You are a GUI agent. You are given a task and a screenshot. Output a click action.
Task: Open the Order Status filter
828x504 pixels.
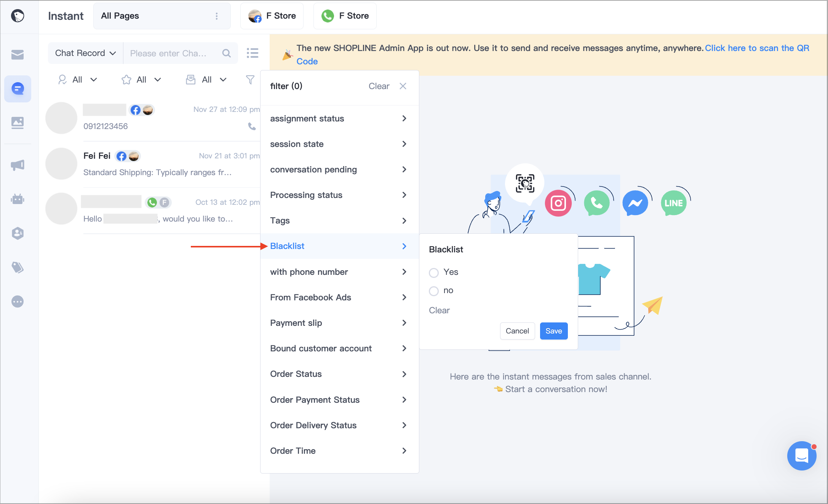coord(339,374)
